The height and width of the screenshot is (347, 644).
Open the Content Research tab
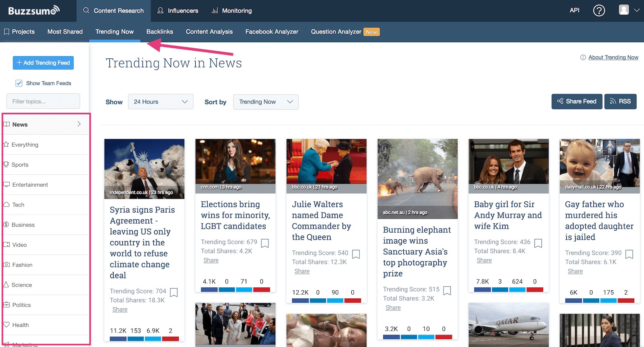pyautogui.click(x=114, y=10)
